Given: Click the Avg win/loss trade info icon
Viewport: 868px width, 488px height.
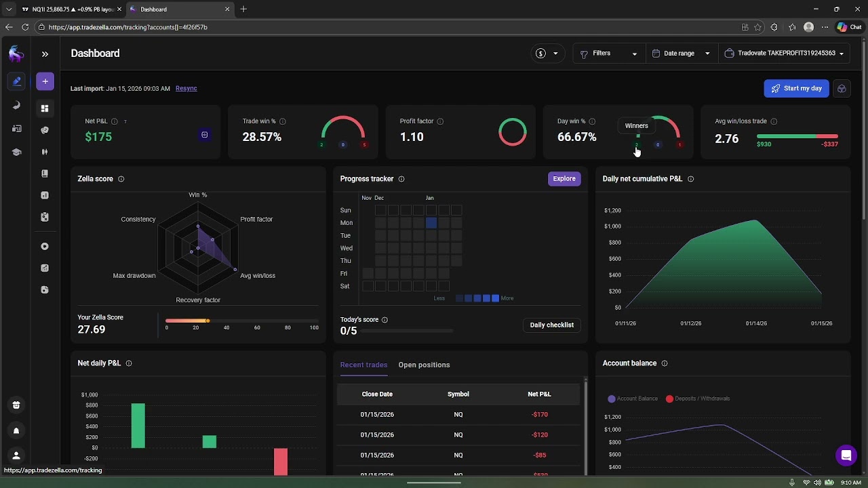Looking at the screenshot, I should [774, 121].
